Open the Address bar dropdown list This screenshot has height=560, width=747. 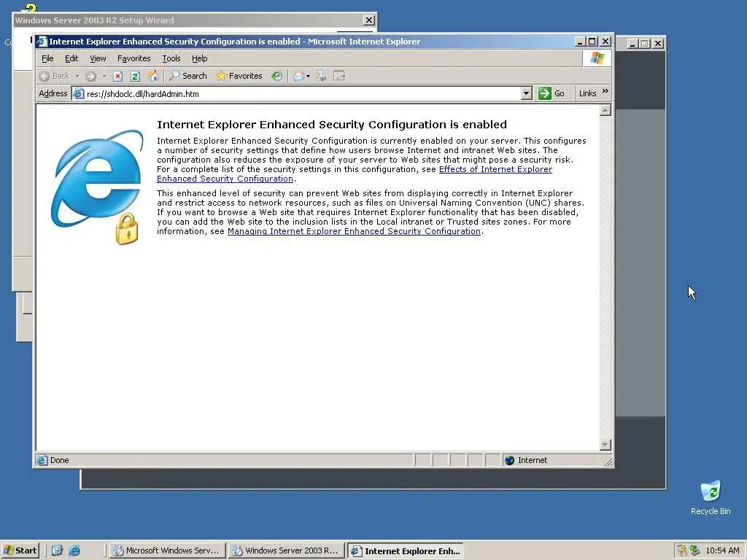click(526, 93)
